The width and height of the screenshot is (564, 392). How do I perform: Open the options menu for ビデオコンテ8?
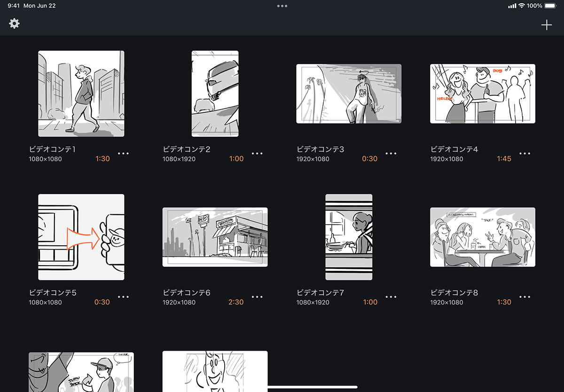(524, 296)
